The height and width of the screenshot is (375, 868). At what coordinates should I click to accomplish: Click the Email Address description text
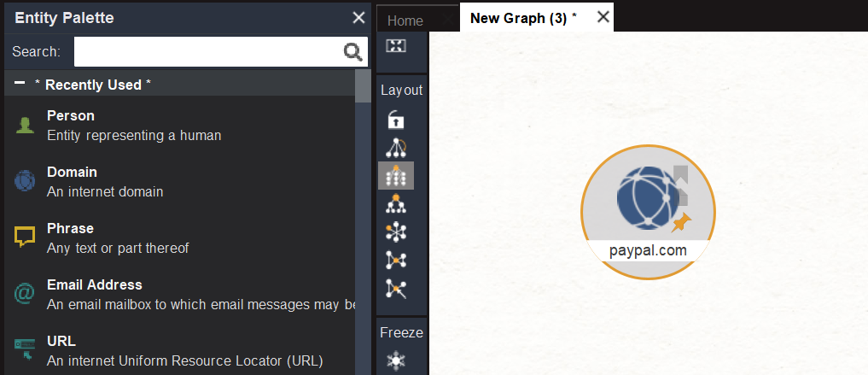pos(201,305)
